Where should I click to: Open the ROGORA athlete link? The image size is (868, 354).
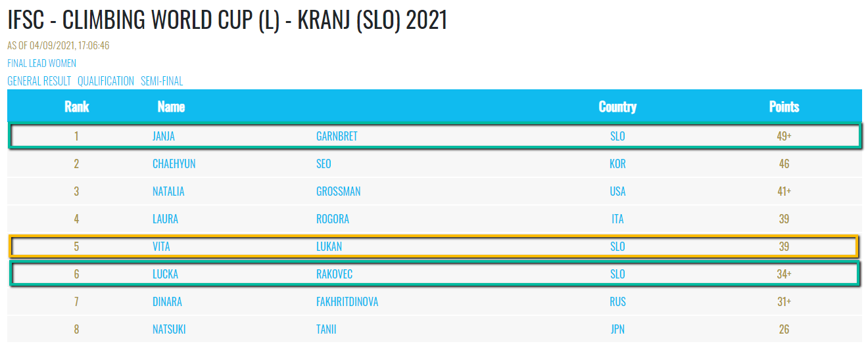(x=332, y=219)
